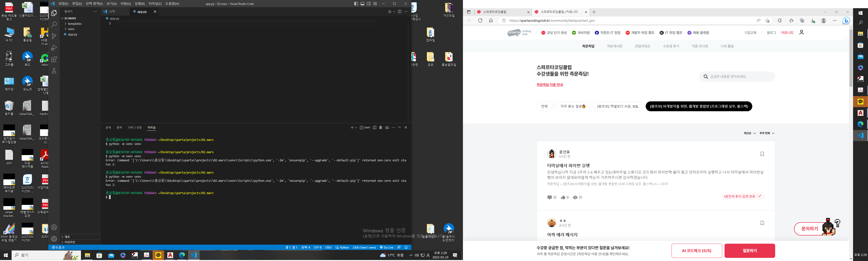Toggle the VS Code bottom panel layout button

pyautogui.click(x=363, y=4)
